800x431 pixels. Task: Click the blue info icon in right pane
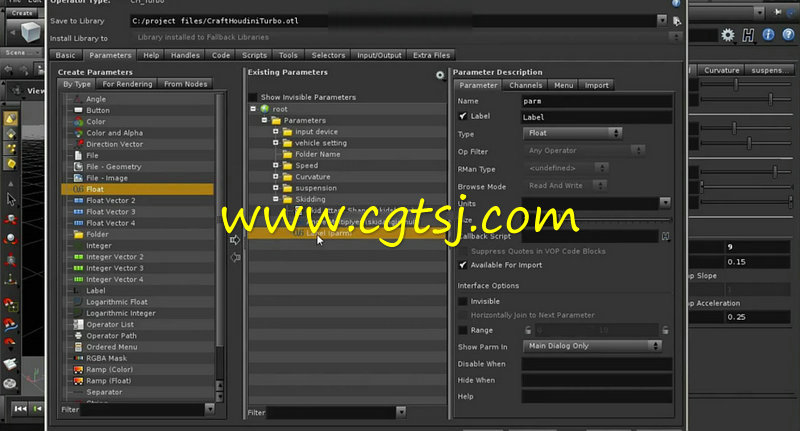(768, 34)
